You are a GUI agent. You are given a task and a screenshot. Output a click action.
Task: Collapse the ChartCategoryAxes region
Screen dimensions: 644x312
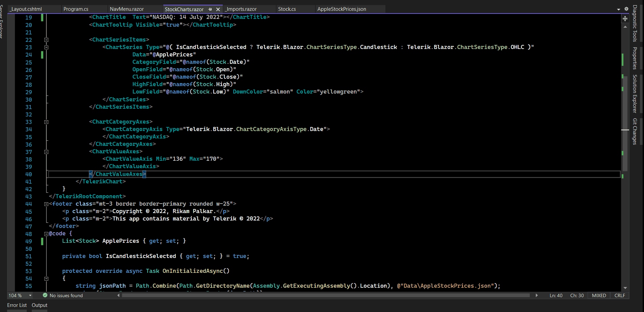tap(46, 122)
